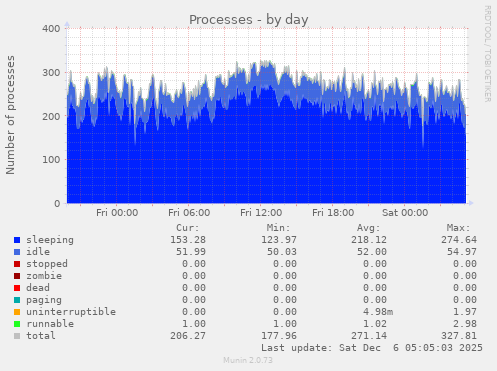Image resolution: width=497 pixels, height=371 pixels.
Task: Select the 'paging' legend label
Action: pos(44,300)
